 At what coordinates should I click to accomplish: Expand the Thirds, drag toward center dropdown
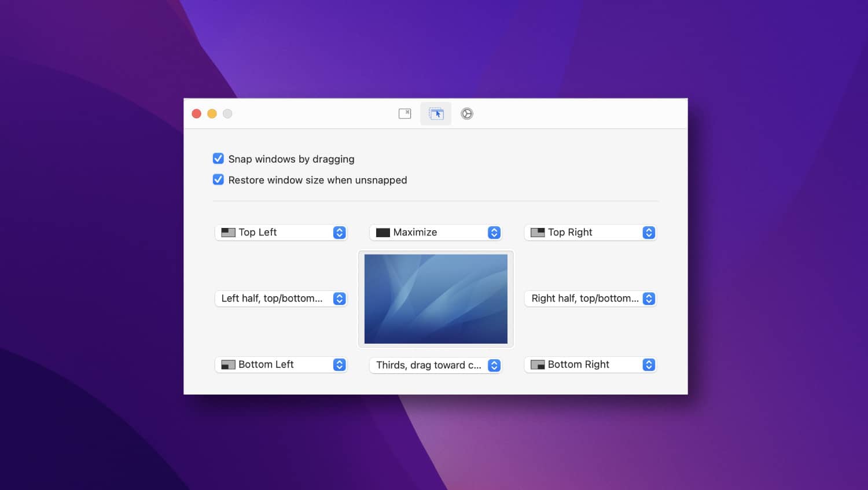[494, 366]
